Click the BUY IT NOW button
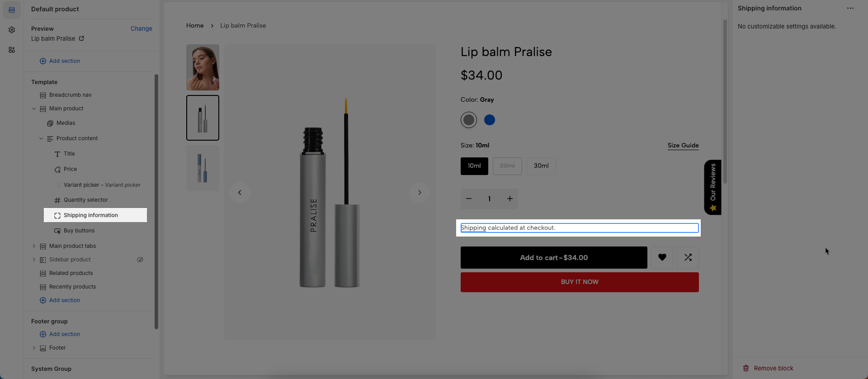Screen dimensions: 868x379 tap(580, 282)
